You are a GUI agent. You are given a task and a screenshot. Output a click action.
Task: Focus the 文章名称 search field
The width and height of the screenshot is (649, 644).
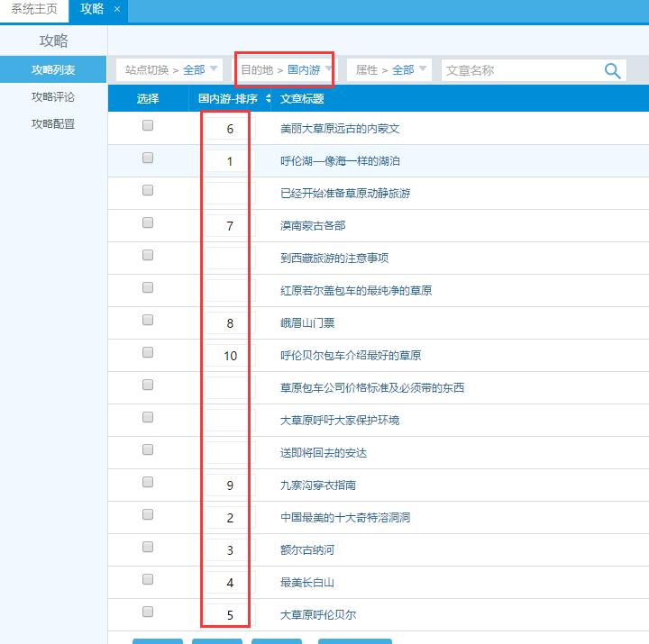[x=523, y=70]
